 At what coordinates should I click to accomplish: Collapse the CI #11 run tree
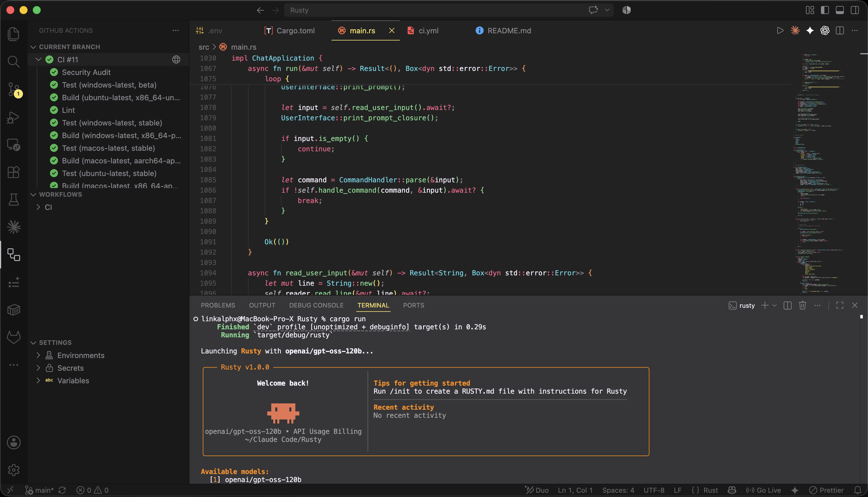pos(38,59)
